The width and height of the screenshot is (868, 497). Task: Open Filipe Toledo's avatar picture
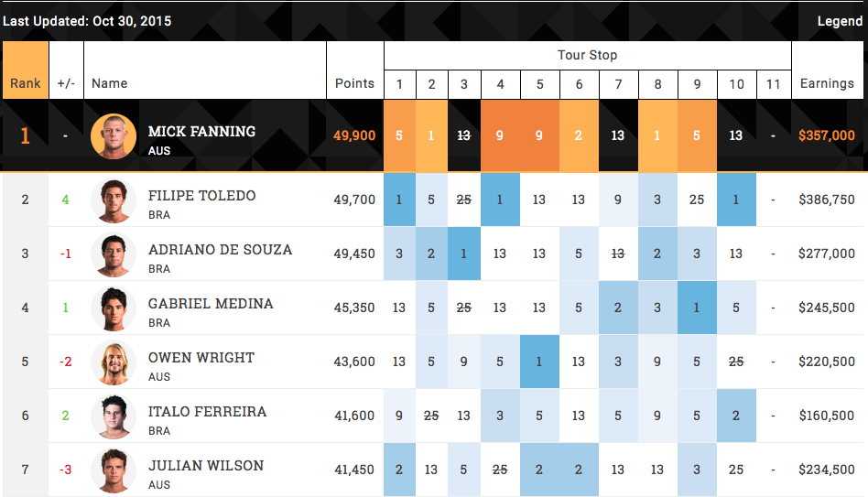(x=114, y=200)
